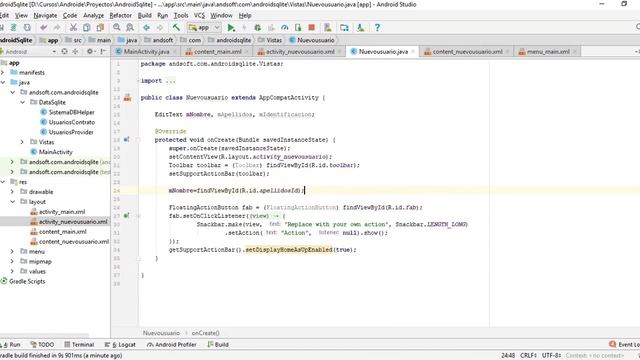Click the Replace icon next to Find
The image size is (640, 360).
(130, 27)
